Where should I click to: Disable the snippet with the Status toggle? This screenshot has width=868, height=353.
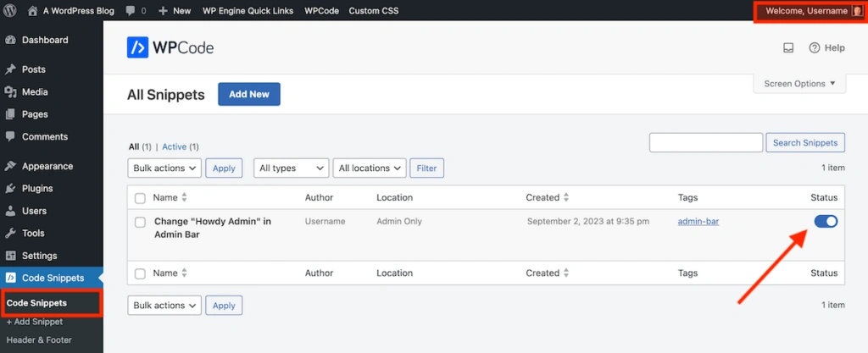tap(825, 221)
